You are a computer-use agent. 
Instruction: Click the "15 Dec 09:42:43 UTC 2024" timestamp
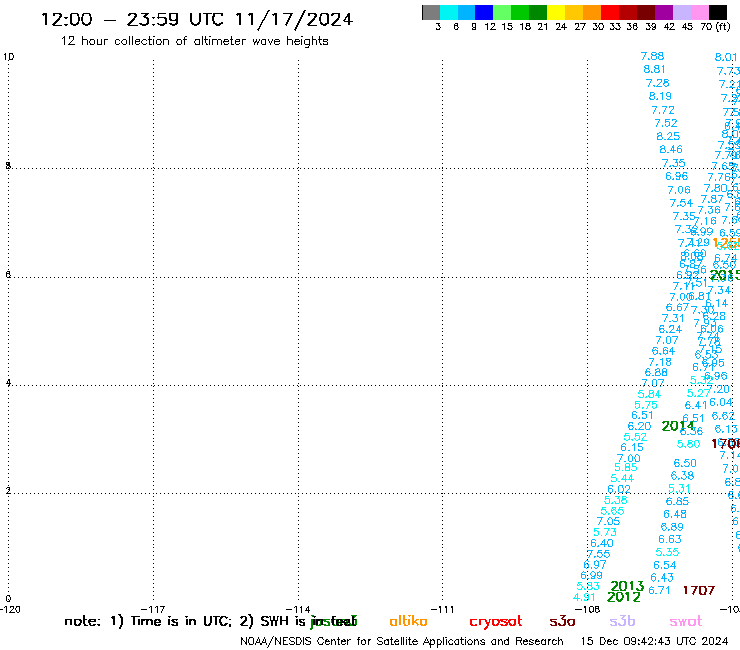(654, 641)
